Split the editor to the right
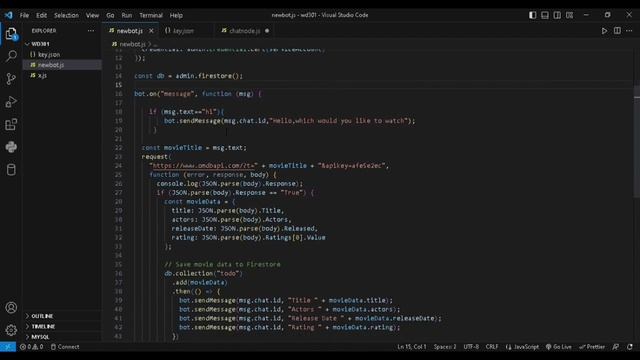The width and height of the screenshot is (640, 360). point(617,31)
